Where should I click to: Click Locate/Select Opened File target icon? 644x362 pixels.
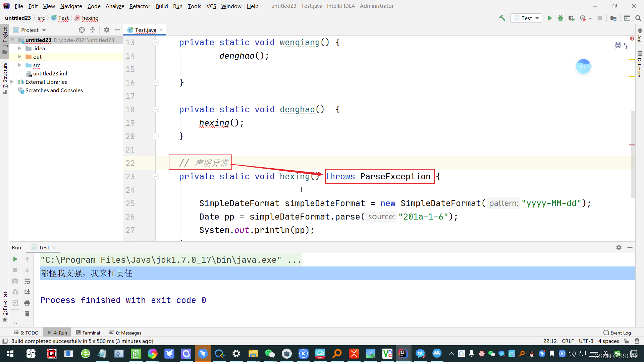point(82,30)
